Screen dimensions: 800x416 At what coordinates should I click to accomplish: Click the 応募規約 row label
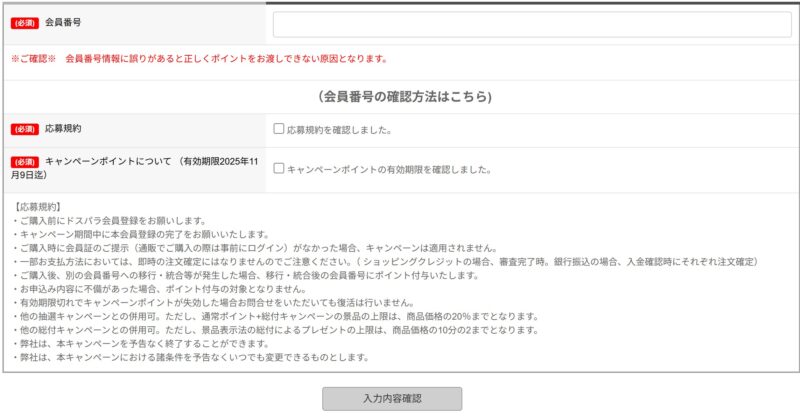pos(63,129)
